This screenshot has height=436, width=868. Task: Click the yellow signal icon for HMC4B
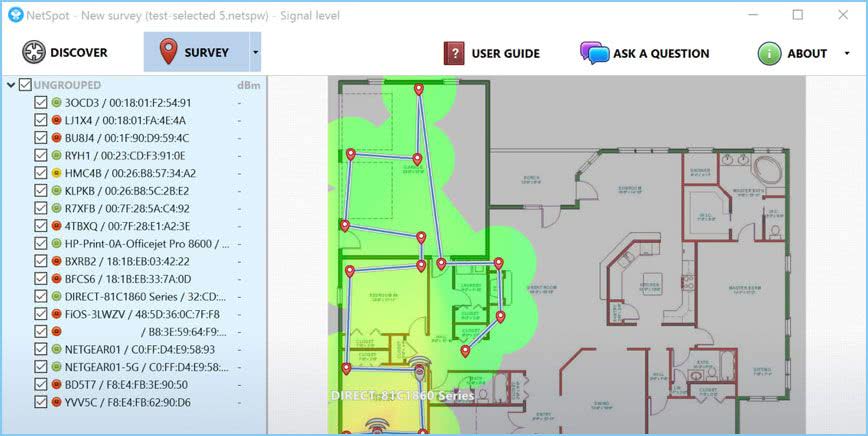(x=57, y=173)
